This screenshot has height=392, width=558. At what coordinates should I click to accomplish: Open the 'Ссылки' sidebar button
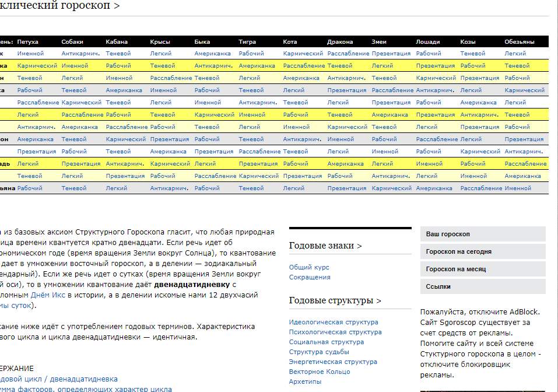tap(483, 286)
